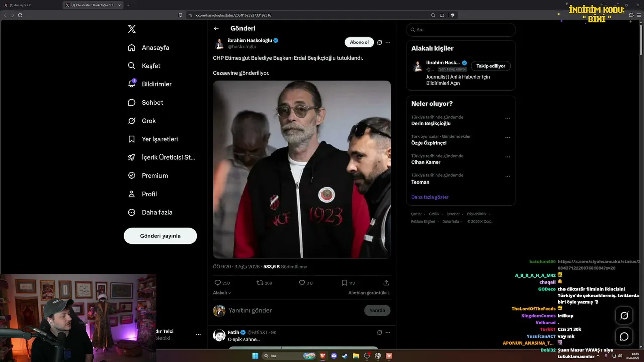Screen dimensions: 644x362
Task: Click the Windows Start button
Action: click(255, 356)
